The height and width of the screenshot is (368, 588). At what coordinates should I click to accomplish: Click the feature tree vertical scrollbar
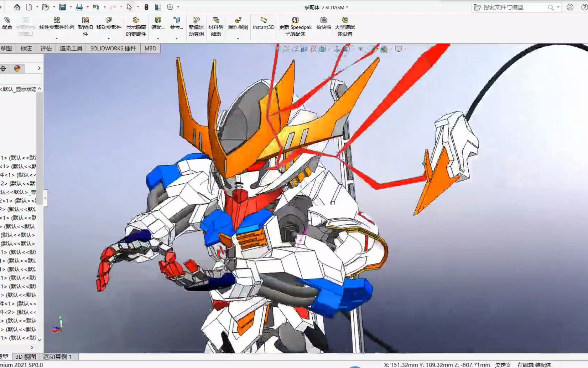40,148
